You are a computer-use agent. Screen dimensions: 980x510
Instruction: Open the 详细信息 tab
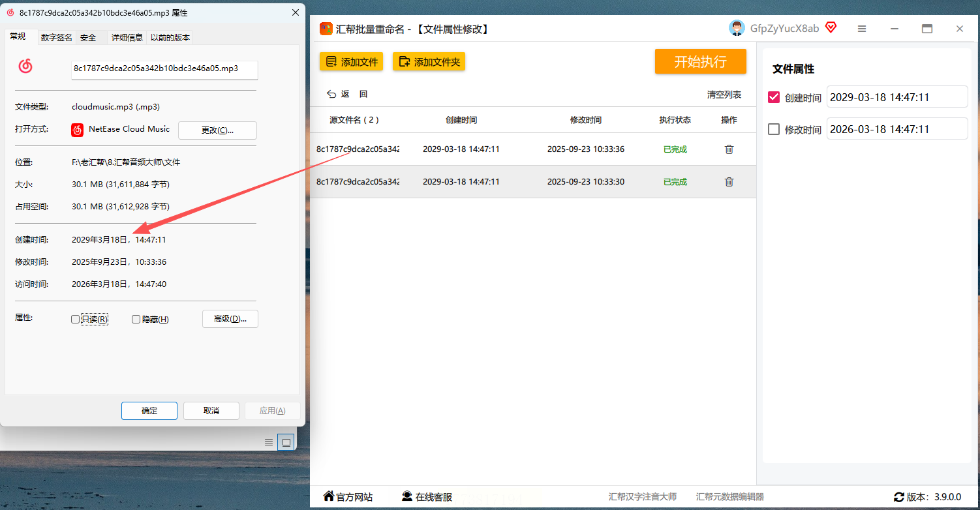pyautogui.click(x=127, y=38)
